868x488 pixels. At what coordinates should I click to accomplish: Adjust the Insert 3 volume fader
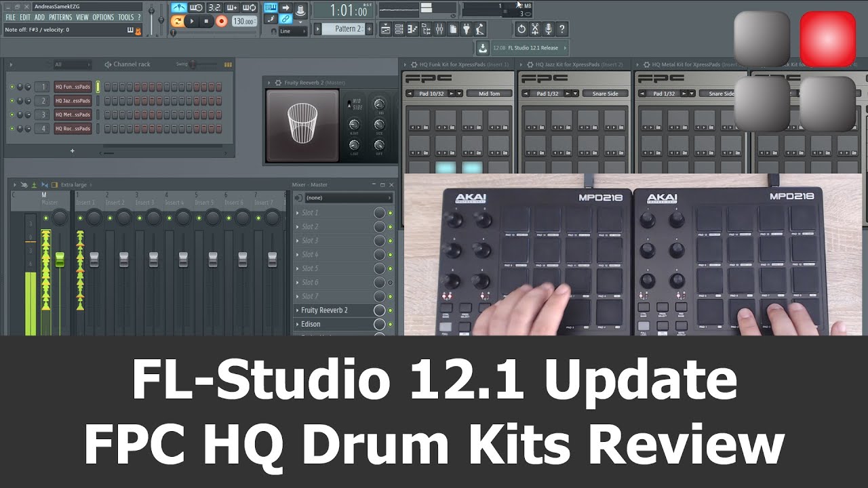point(153,259)
